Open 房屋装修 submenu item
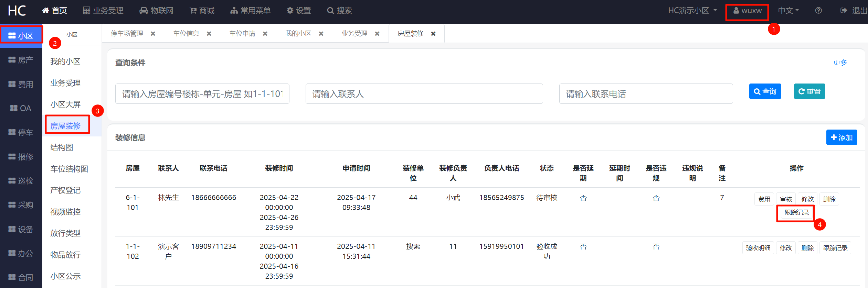The width and height of the screenshot is (868, 288). pyautogui.click(x=65, y=126)
